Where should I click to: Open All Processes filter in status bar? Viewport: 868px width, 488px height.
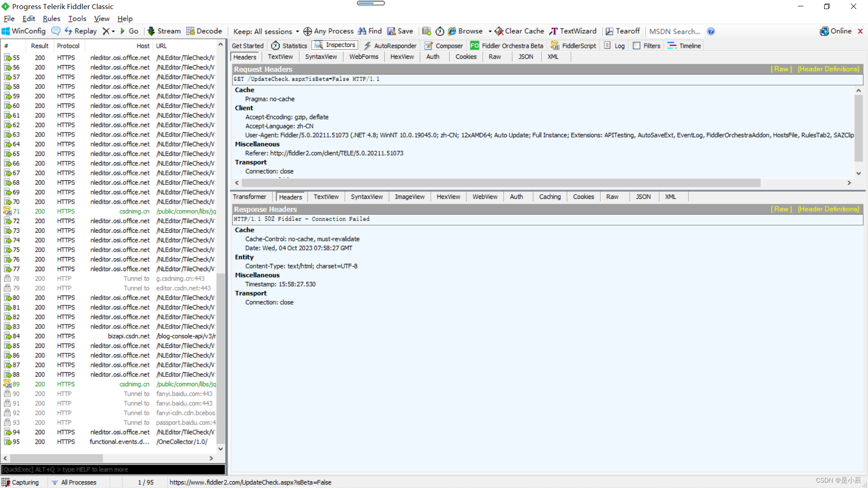(74, 482)
